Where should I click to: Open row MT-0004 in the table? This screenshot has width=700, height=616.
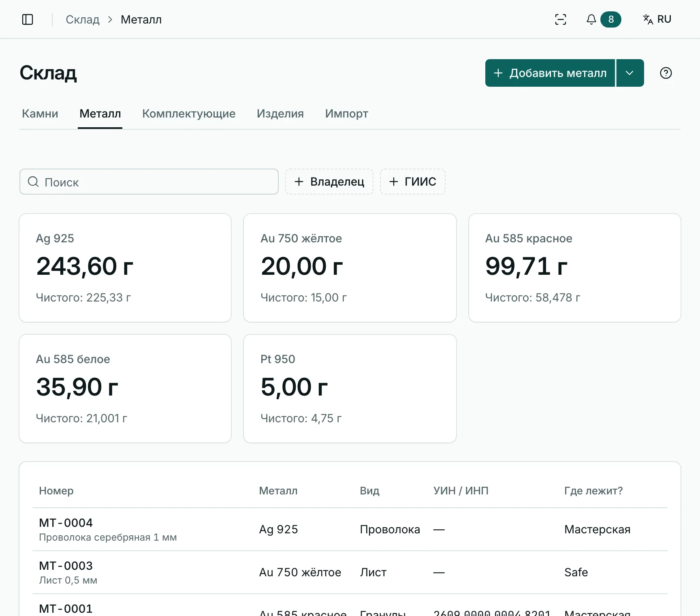click(x=350, y=530)
